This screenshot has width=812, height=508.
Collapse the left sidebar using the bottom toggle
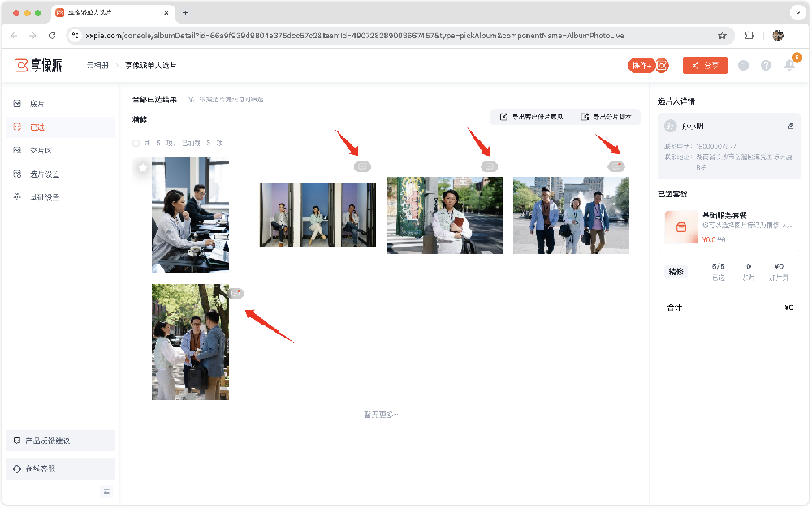tap(106, 492)
